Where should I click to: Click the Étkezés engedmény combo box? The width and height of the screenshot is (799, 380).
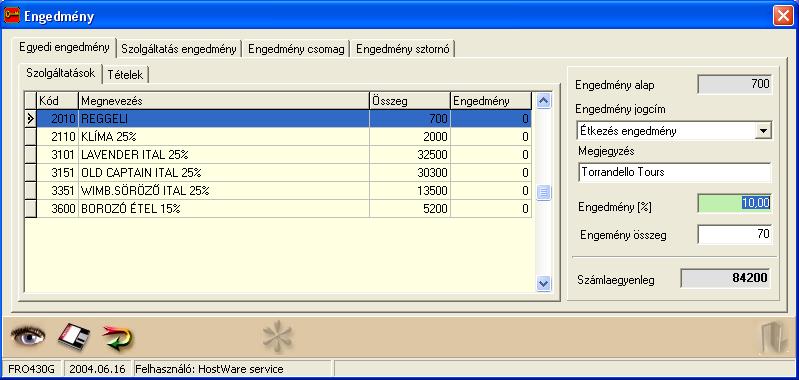point(674,130)
